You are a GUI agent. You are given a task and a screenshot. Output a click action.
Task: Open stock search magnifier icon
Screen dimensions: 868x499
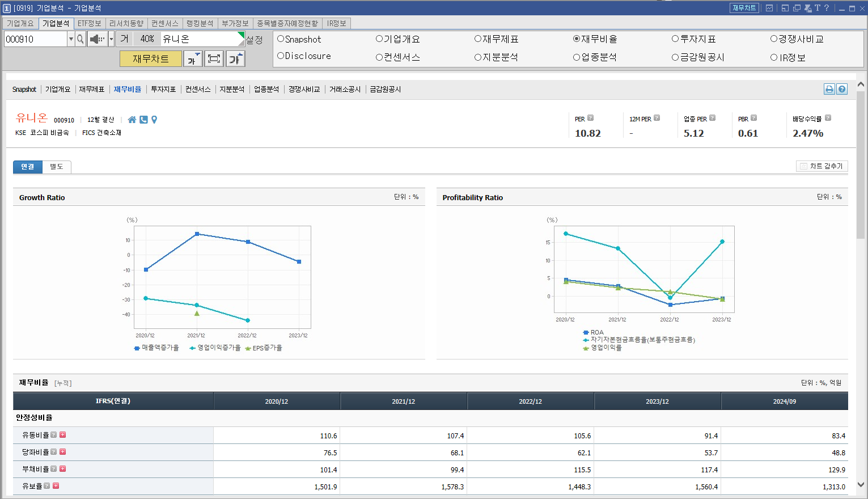(x=81, y=39)
